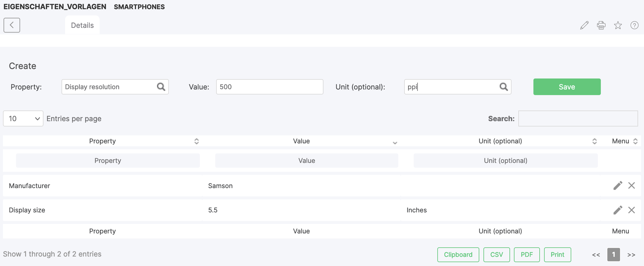644x266 pixels.
Task: Mark page as favorite with star icon
Action: point(618,25)
